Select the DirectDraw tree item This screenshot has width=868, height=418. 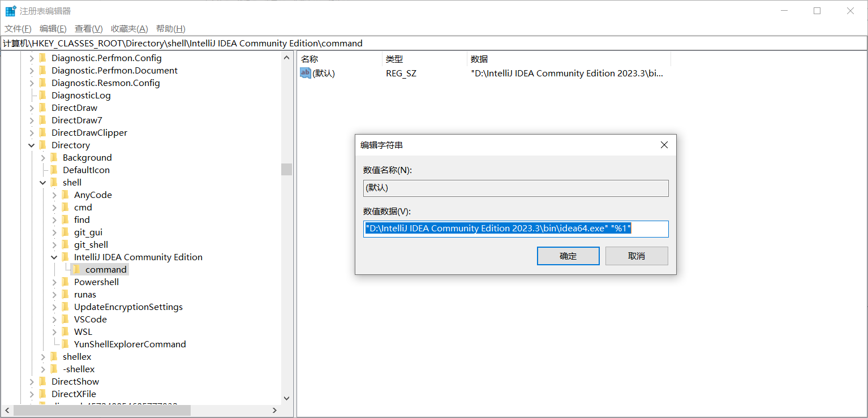(x=74, y=107)
